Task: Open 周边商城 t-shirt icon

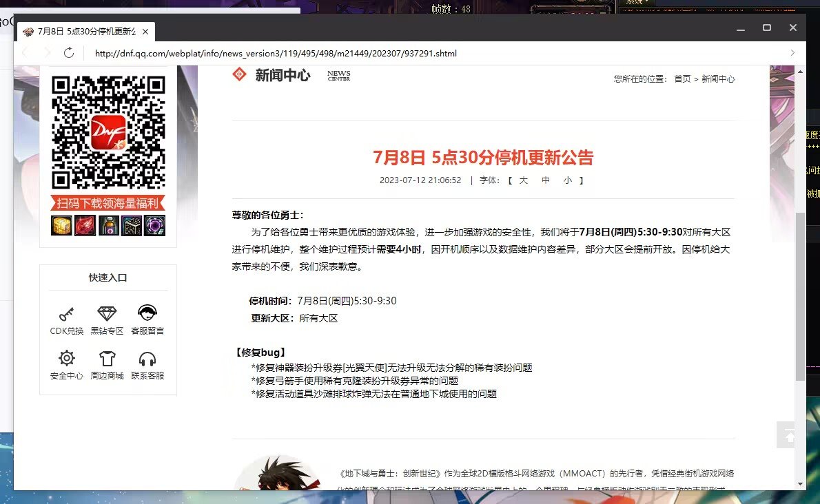Action: pyautogui.click(x=107, y=358)
